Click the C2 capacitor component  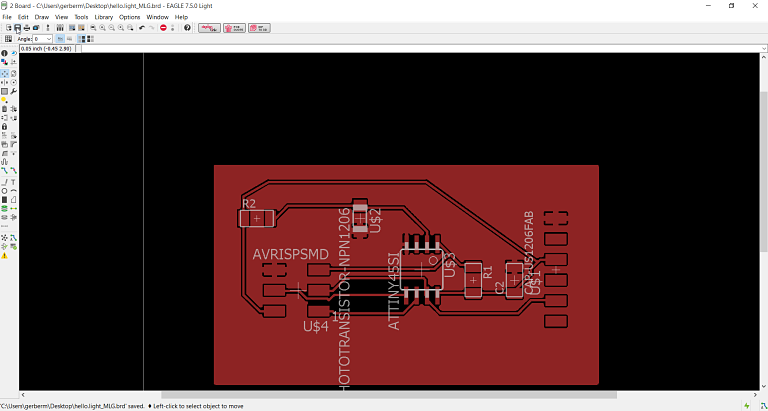pyautogui.click(x=514, y=280)
